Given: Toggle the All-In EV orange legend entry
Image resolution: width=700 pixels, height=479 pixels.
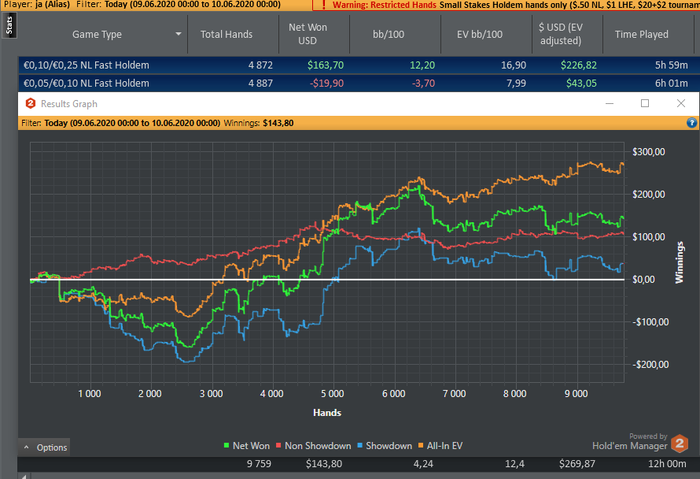Looking at the screenshot, I should coord(440,446).
